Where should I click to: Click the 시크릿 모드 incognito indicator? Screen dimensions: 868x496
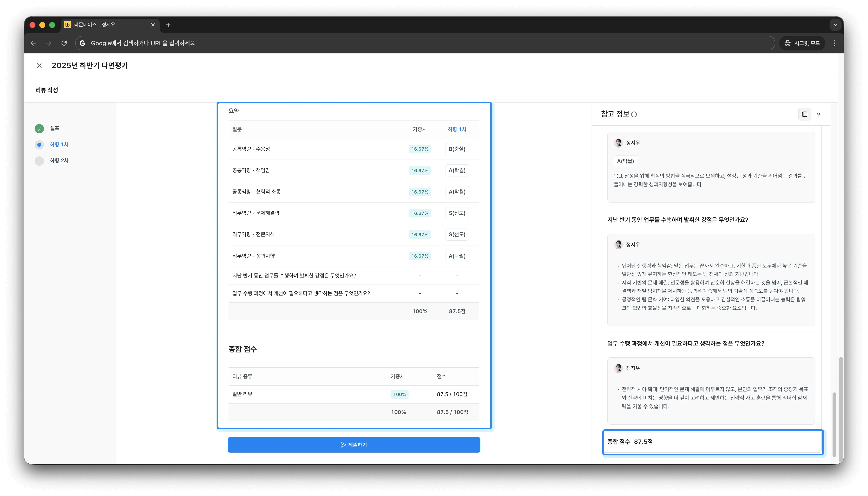click(x=802, y=43)
